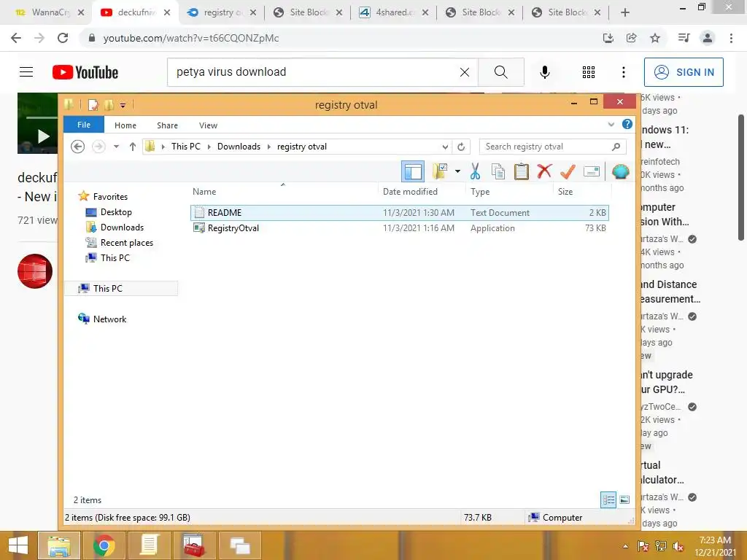Open Windows Start button
Screen dimensions: 747x560
(18, 545)
